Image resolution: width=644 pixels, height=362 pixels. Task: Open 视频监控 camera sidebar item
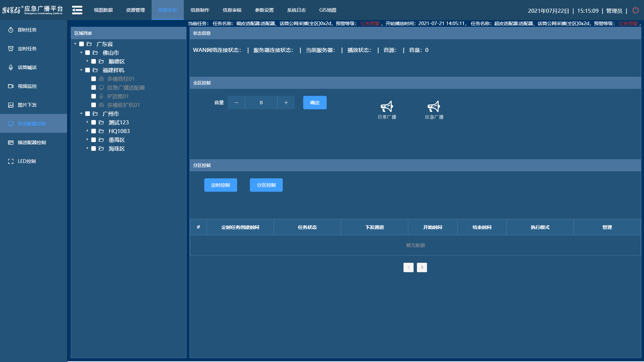[x=27, y=86]
